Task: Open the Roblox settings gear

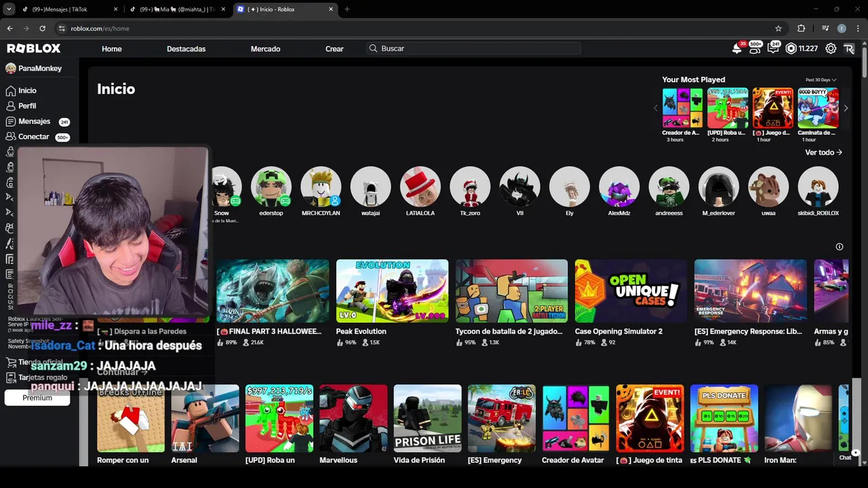Action: coord(831,49)
